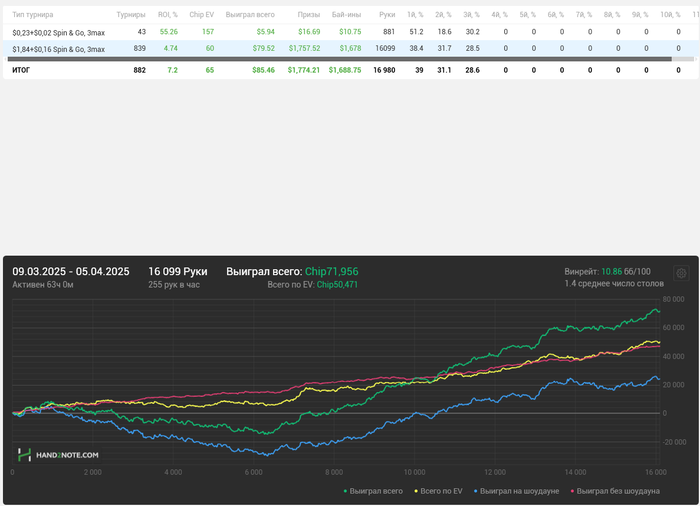Click tournaments count 839
Viewport: 700px width, 506px height.
click(139, 48)
